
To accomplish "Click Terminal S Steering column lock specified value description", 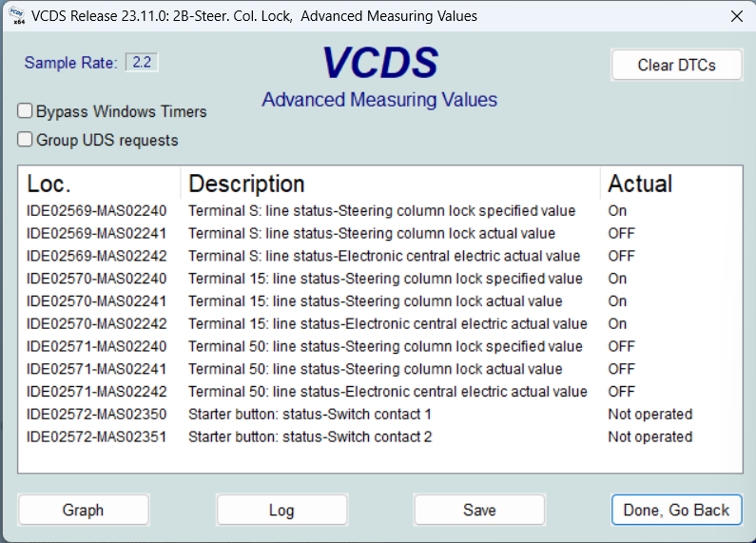I will pos(382,211).
